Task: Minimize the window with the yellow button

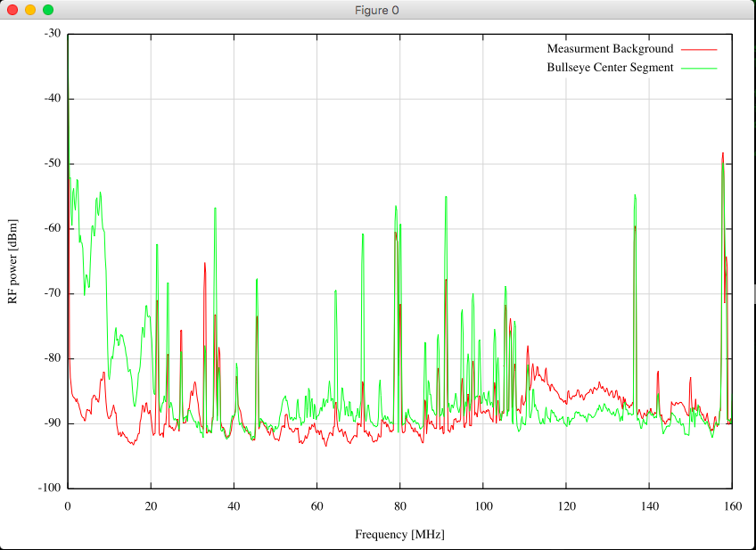Action: click(x=30, y=10)
